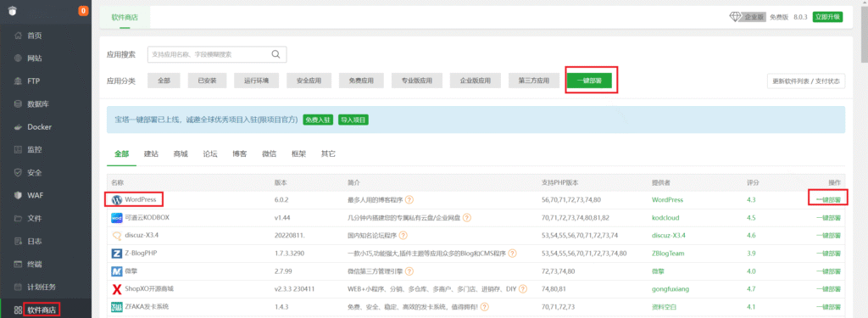Open the kodcloud provider link
The width and height of the screenshot is (868, 318).
pyautogui.click(x=665, y=218)
